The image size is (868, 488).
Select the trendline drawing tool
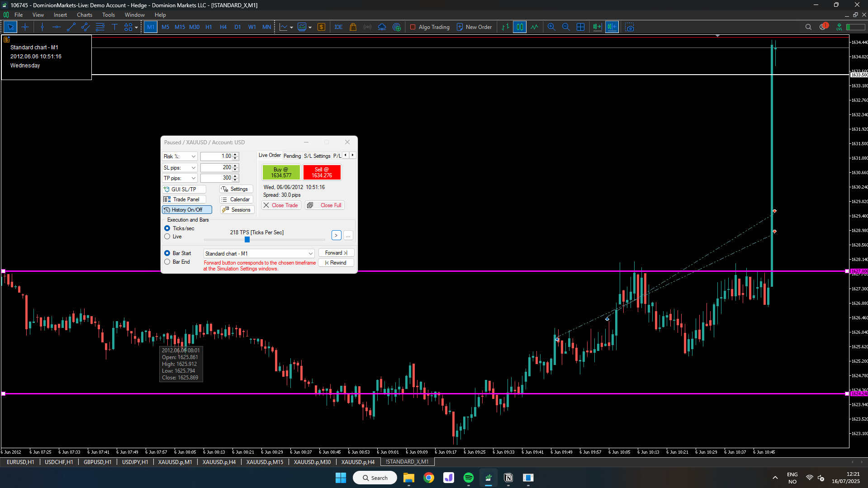[x=71, y=27]
